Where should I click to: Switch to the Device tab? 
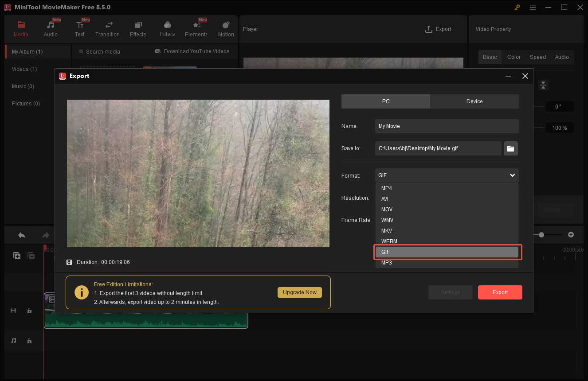click(474, 101)
